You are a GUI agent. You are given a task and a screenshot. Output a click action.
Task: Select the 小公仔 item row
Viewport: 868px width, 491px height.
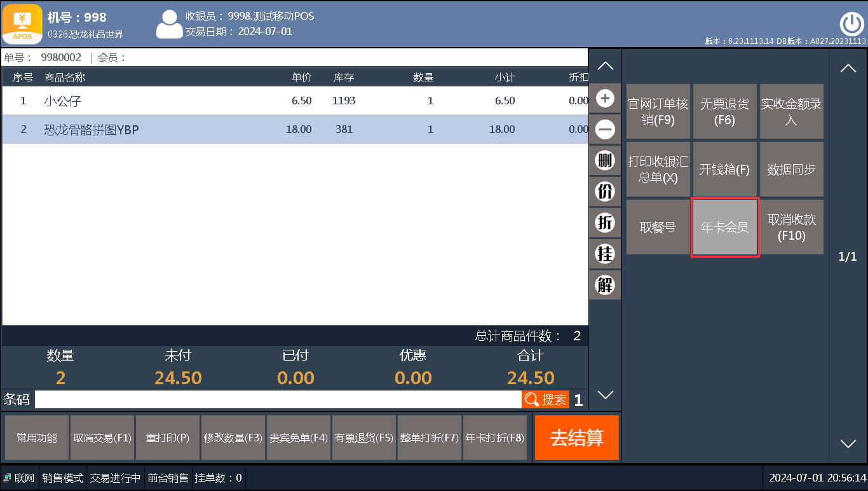295,100
